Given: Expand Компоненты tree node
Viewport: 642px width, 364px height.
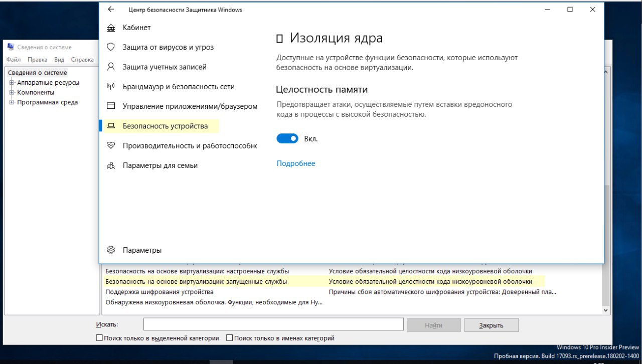Looking at the screenshot, I should tap(12, 93).
